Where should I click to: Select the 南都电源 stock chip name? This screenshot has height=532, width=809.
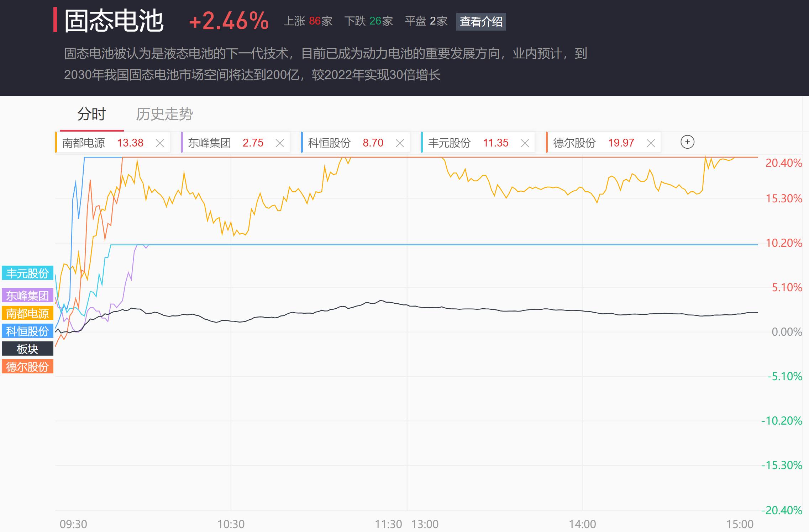click(84, 143)
